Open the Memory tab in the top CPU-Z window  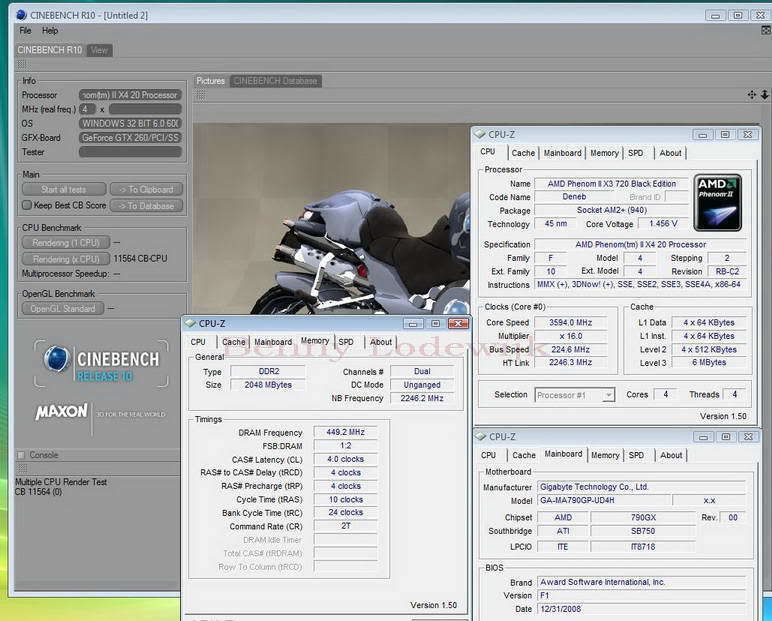tap(604, 153)
